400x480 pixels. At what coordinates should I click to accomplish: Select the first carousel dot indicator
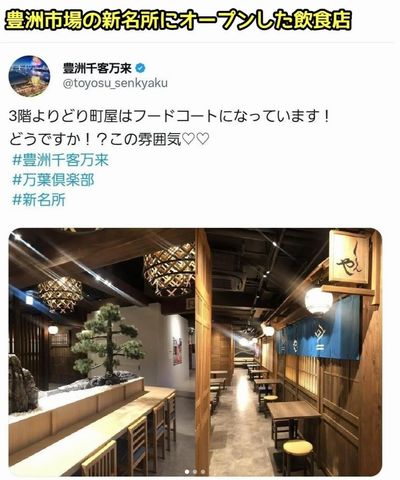pos(187,472)
